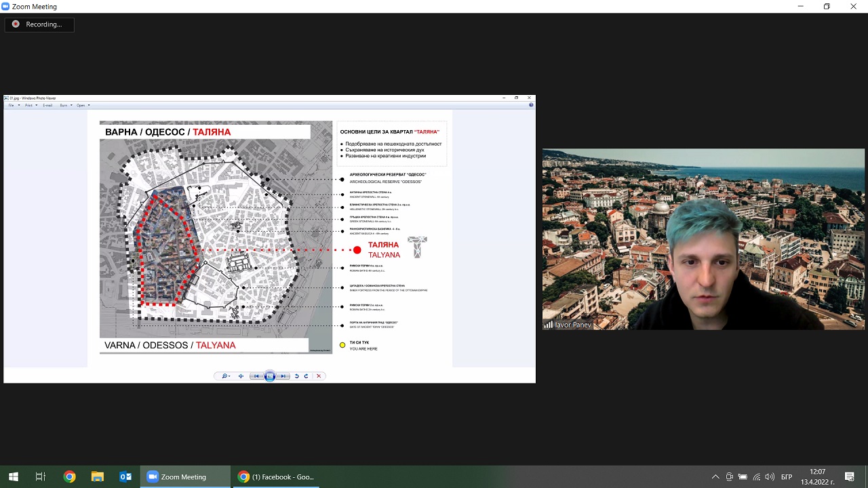Toggle the БГР input language indicator
Image resolution: width=868 pixels, height=488 pixels.
coord(787,476)
